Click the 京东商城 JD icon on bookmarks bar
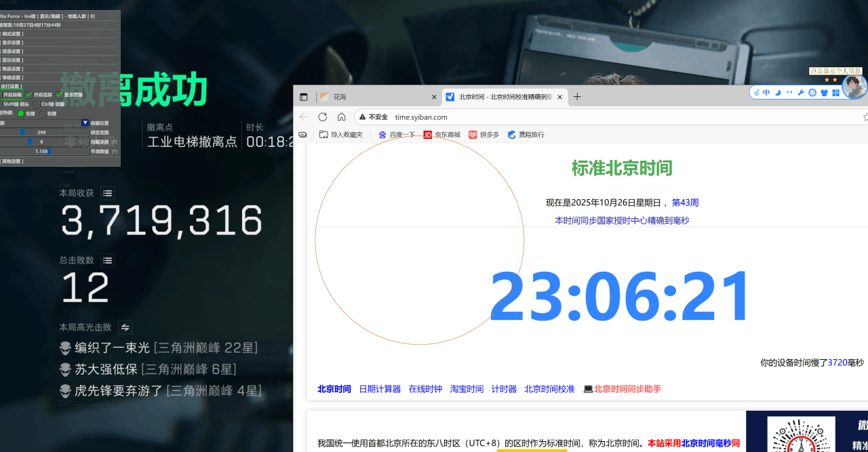This screenshot has width=868, height=452. tap(428, 134)
